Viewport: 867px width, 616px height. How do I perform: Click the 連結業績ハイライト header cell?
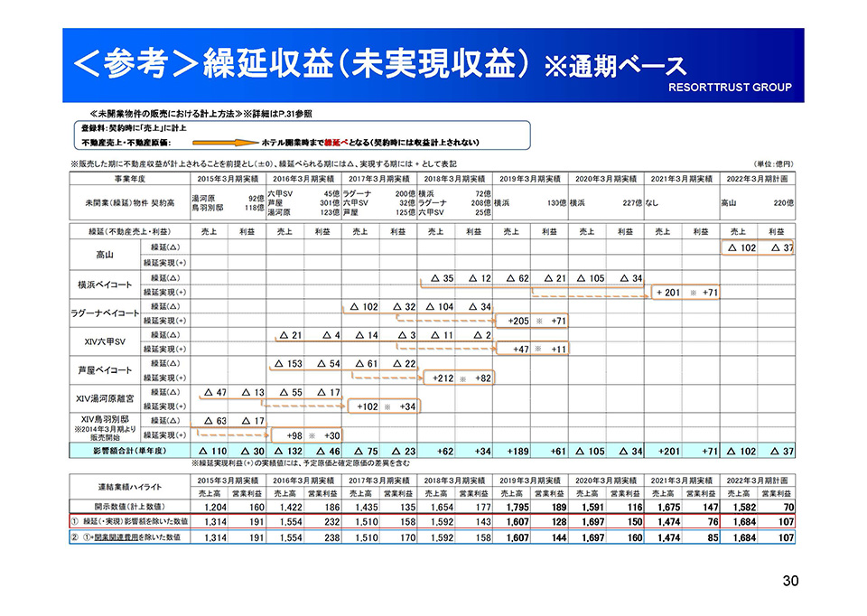[130, 487]
